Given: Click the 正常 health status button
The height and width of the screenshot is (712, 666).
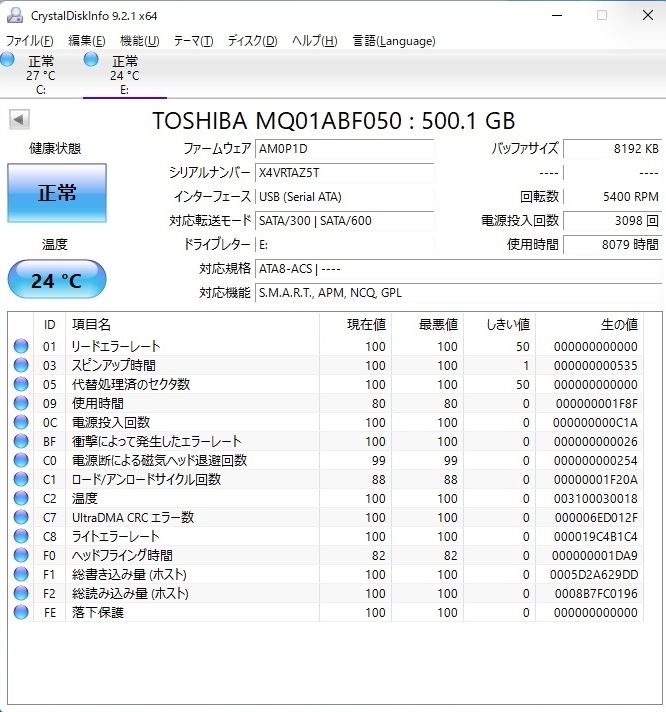Looking at the screenshot, I should coord(56,193).
